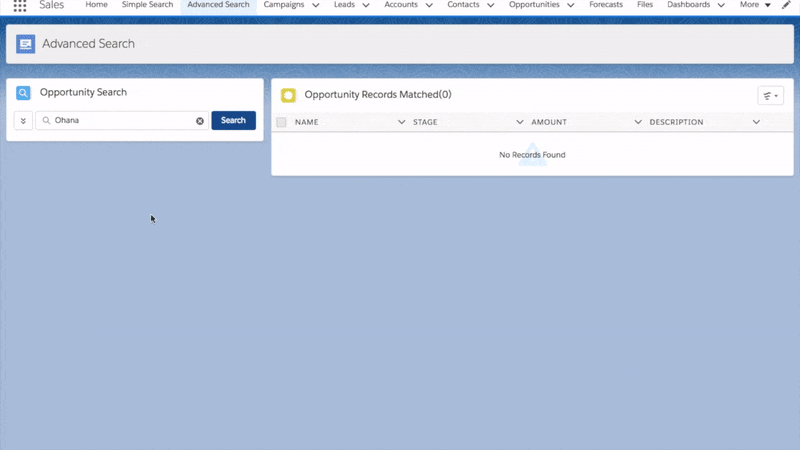This screenshot has height=450, width=800.
Task: Open the STAGE column dropdown
Action: point(519,122)
